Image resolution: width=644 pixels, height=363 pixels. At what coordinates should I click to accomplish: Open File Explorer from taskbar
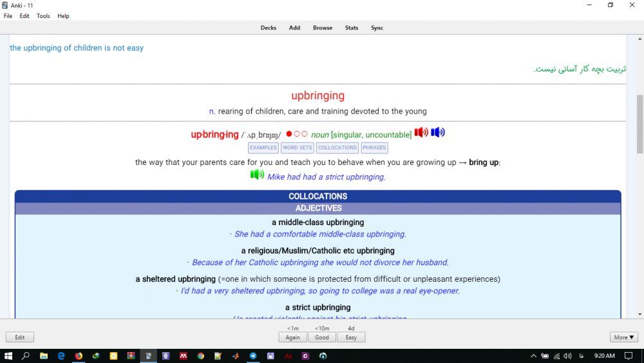(x=44, y=356)
